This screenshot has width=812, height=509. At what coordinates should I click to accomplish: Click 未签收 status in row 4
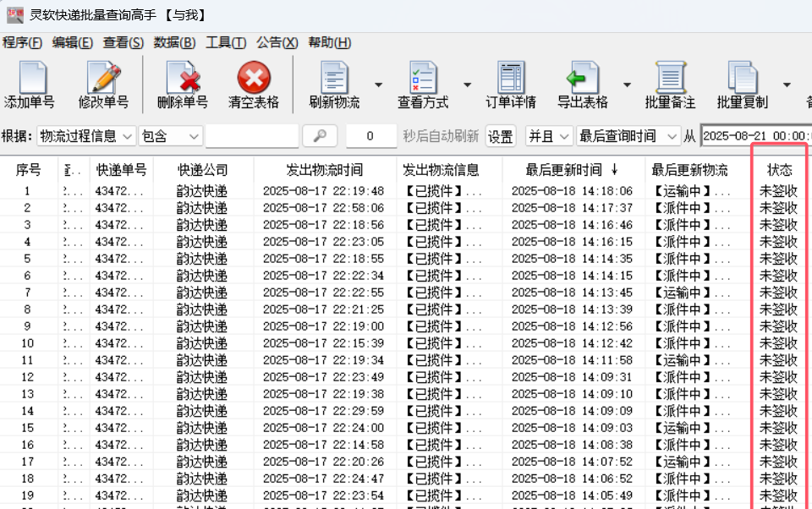(x=778, y=242)
